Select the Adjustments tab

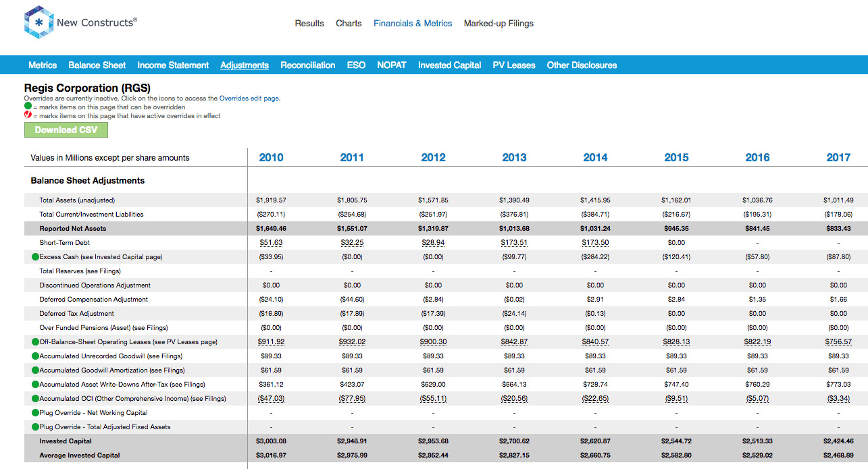coord(245,65)
